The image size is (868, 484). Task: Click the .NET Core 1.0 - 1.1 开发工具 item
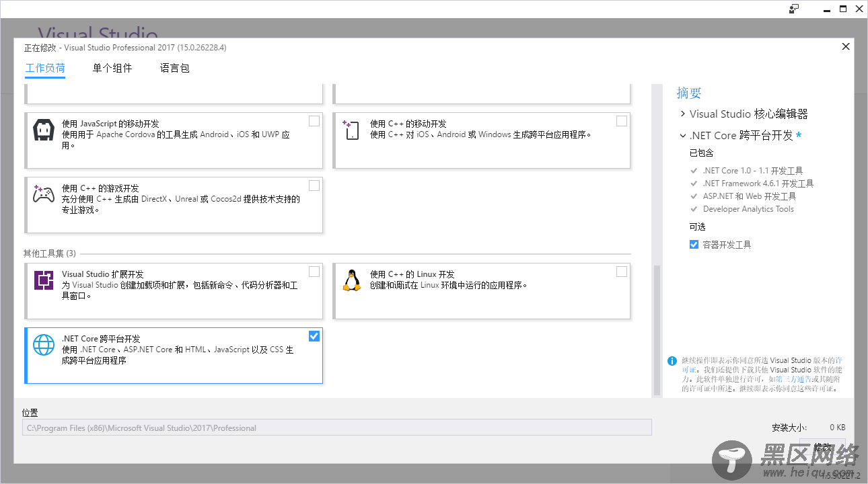pos(752,171)
